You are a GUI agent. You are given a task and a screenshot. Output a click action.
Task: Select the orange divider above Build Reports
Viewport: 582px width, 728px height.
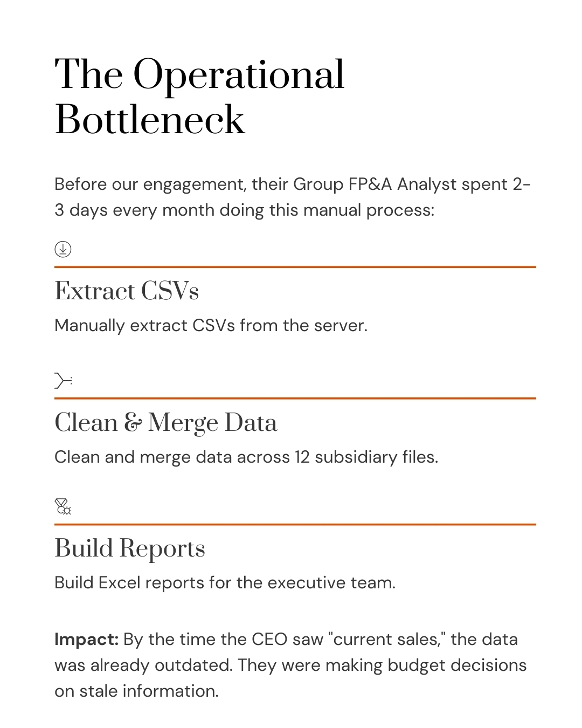pos(295,524)
